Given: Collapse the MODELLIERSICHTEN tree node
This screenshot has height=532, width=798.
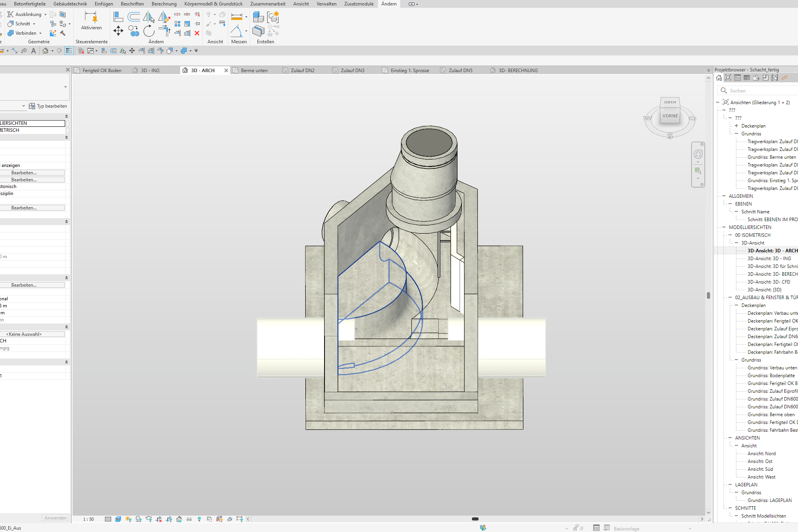Looking at the screenshot, I should point(724,227).
